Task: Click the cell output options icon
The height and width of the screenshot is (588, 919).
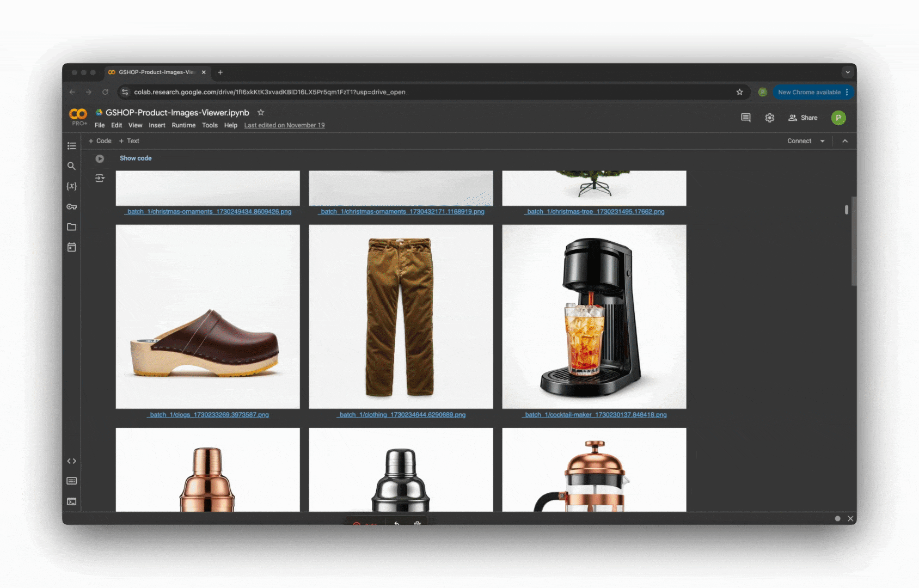Action: pos(100,178)
